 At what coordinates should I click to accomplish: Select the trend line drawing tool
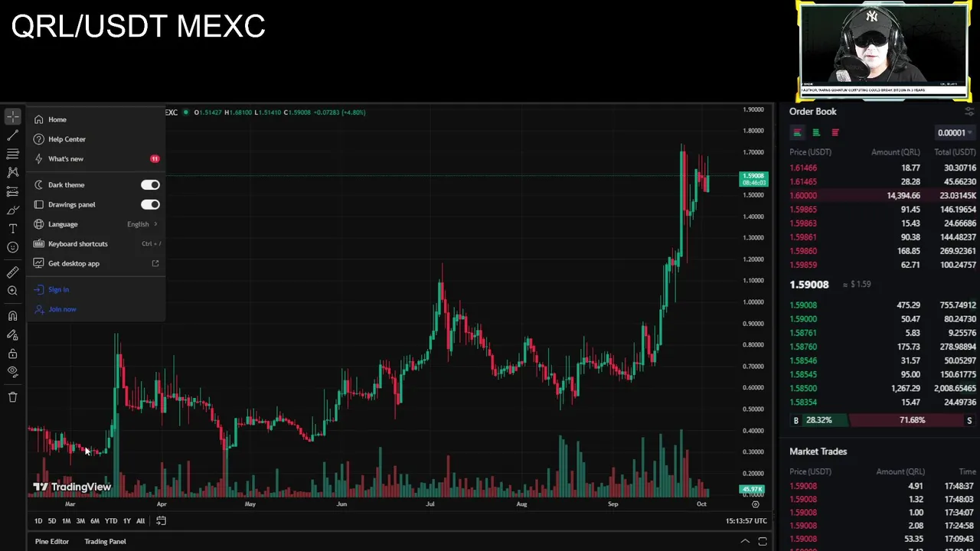[13, 135]
